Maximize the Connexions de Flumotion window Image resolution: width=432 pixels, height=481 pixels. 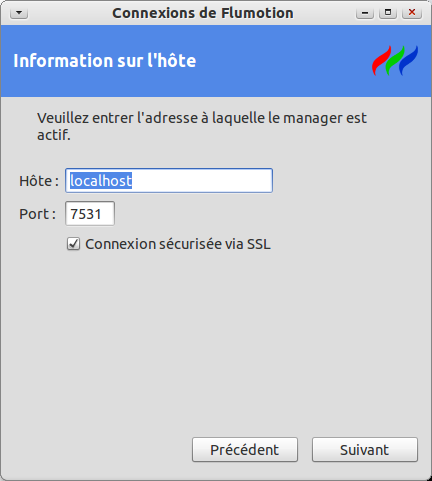point(388,13)
